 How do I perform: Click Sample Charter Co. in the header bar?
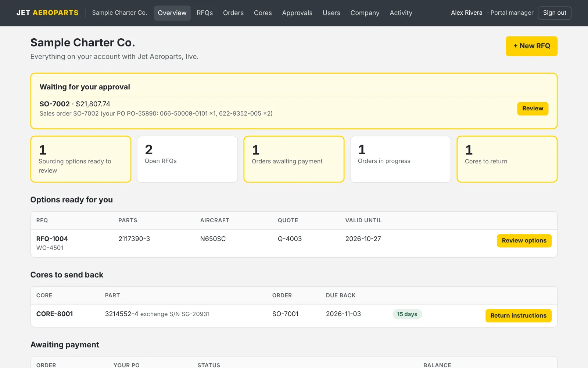pyautogui.click(x=119, y=13)
